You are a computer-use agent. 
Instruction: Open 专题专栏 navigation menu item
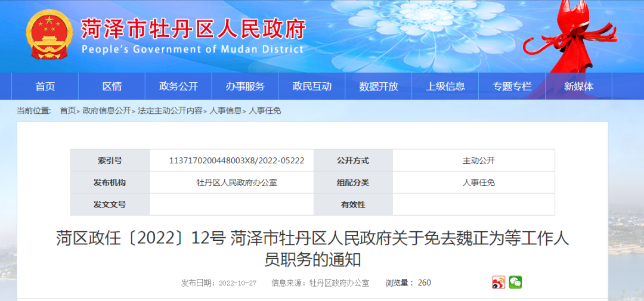512,86
